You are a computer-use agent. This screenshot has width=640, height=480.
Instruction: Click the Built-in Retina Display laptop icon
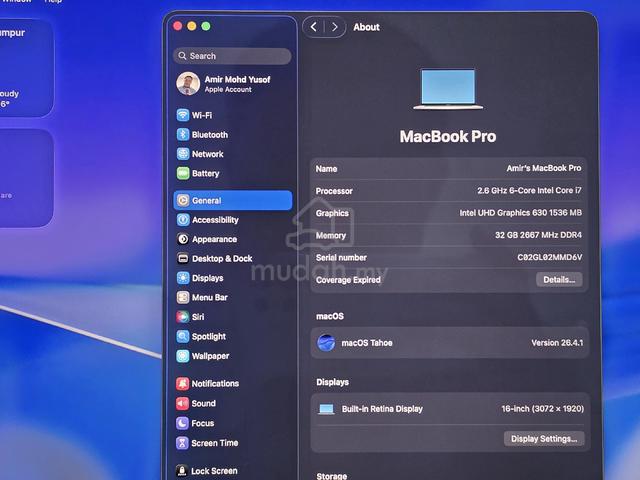[x=326, y=409]
